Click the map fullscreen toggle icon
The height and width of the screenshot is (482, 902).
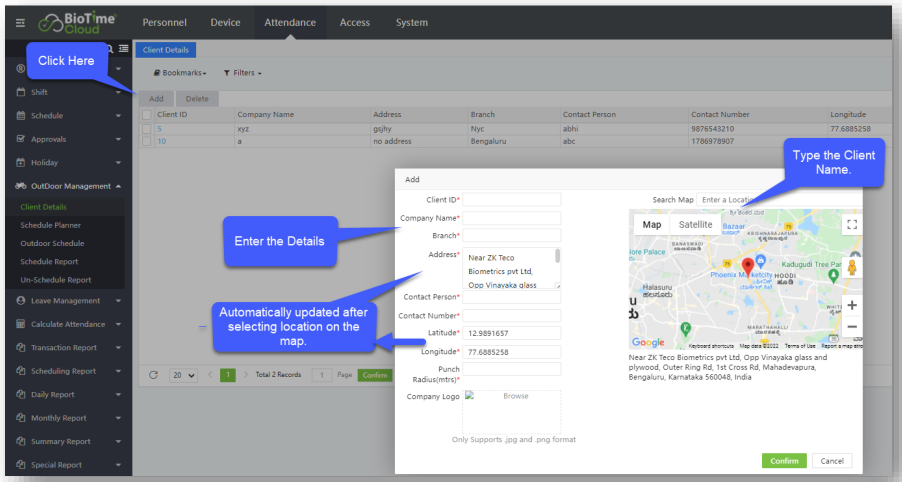point(851,225)
